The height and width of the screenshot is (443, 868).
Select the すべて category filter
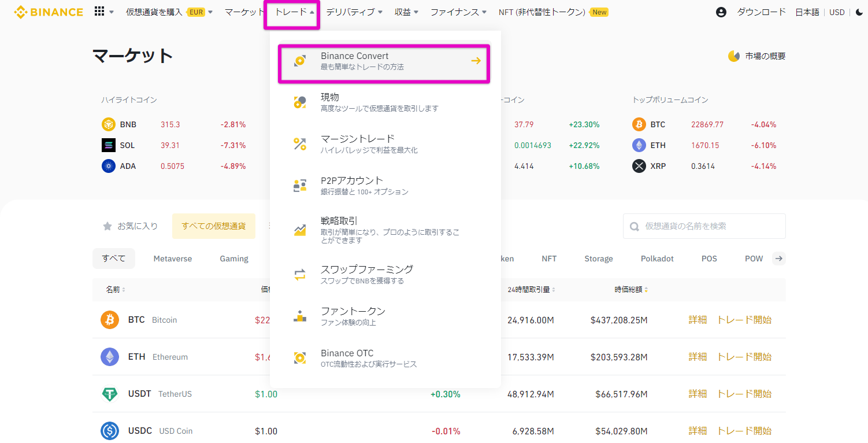point(114,259)
